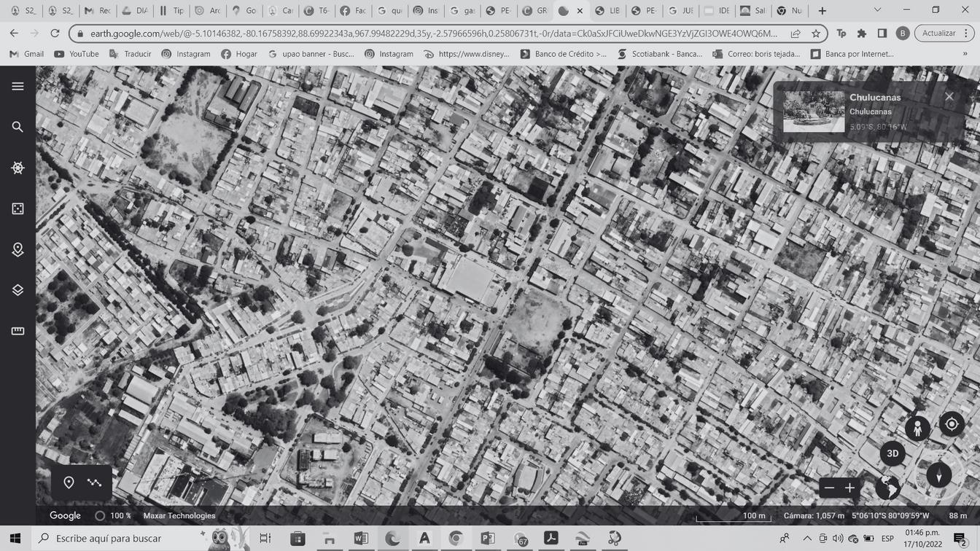
Task: Open the YouTube bookmark
Action: point(77,54)
